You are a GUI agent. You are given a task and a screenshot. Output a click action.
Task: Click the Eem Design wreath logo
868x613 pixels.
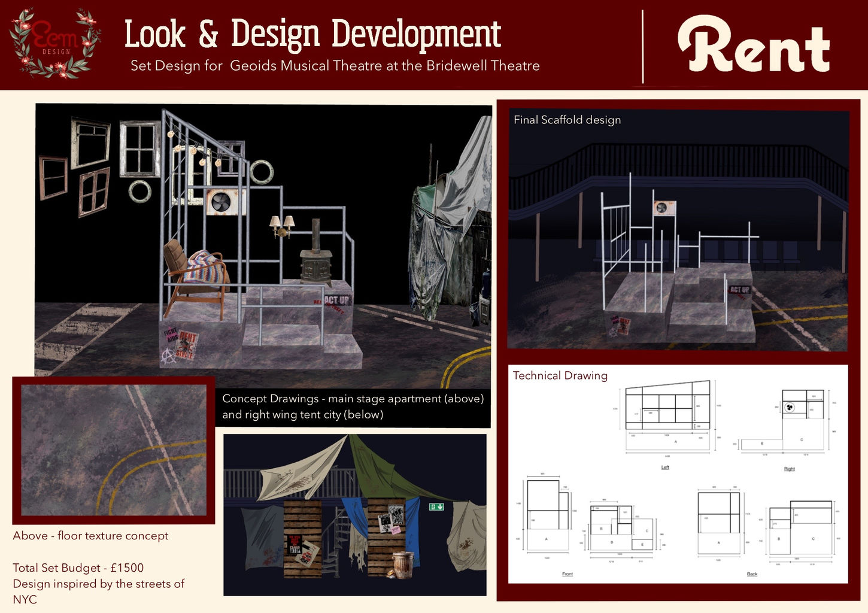click(55, 43)
